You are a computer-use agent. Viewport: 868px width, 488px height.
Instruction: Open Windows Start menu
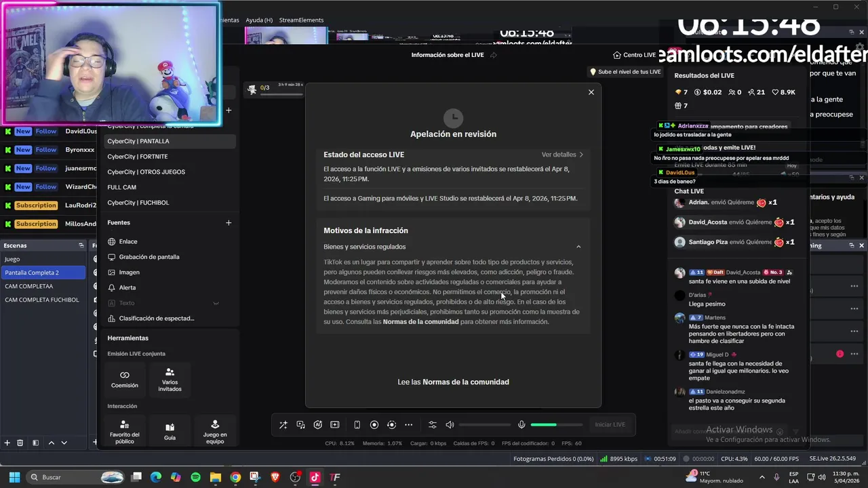tap(14, 477)
